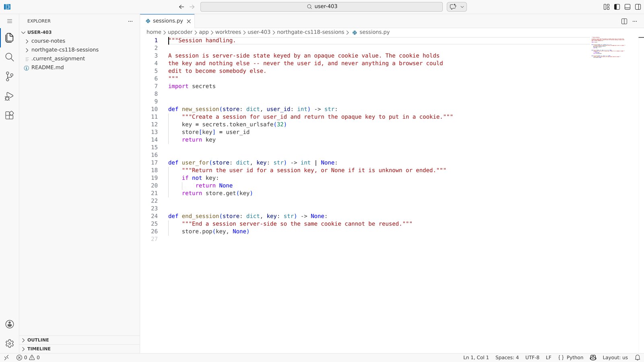Toggle the bottom panel visibility
The width and height of the screenshot is (644, 362).
[627, 7]
